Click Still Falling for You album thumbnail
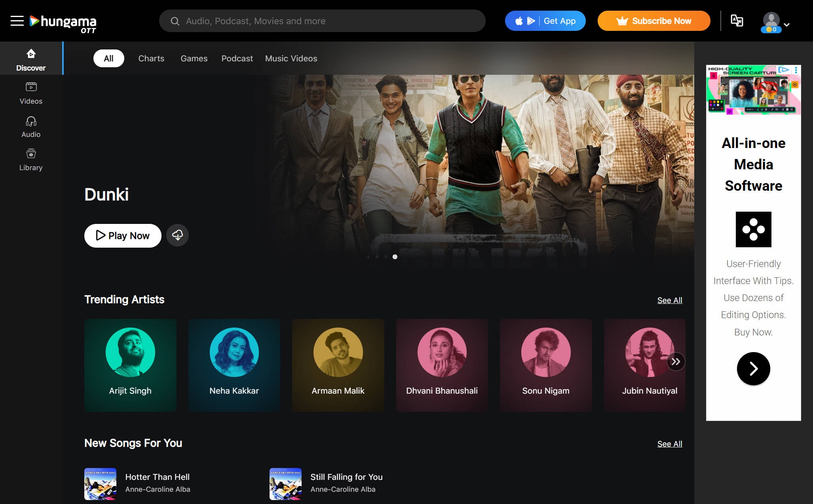This screenshot has width=813, height=504. (x=285, y=484)
